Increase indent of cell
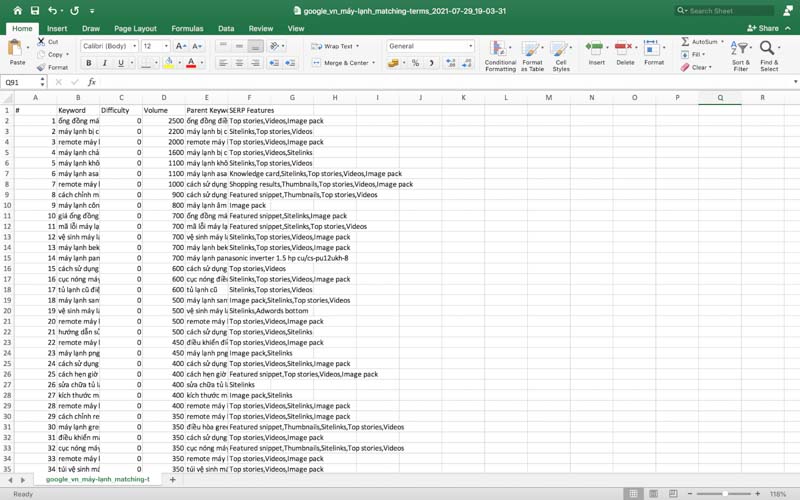The image size is (800, 500). (290, 63)
